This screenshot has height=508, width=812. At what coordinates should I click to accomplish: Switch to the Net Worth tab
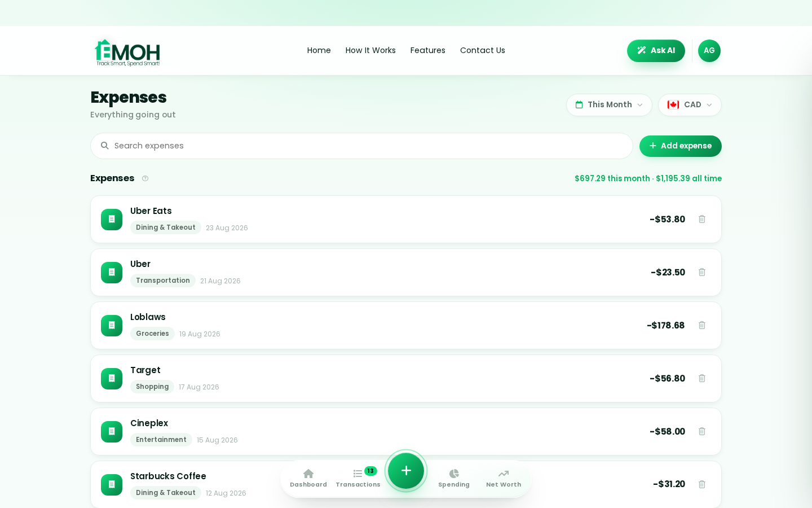click(504, 478)
